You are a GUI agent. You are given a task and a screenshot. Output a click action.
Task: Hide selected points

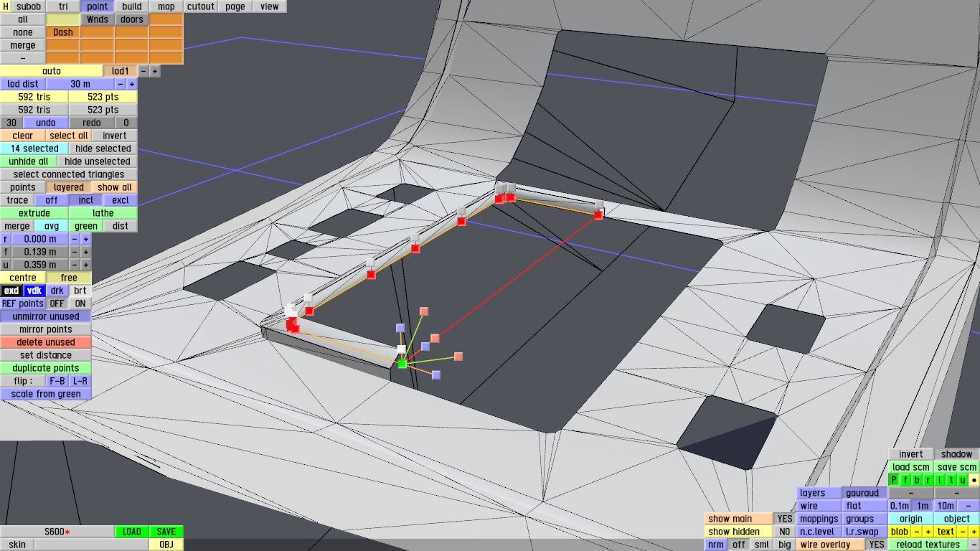[x=103, y=149]
